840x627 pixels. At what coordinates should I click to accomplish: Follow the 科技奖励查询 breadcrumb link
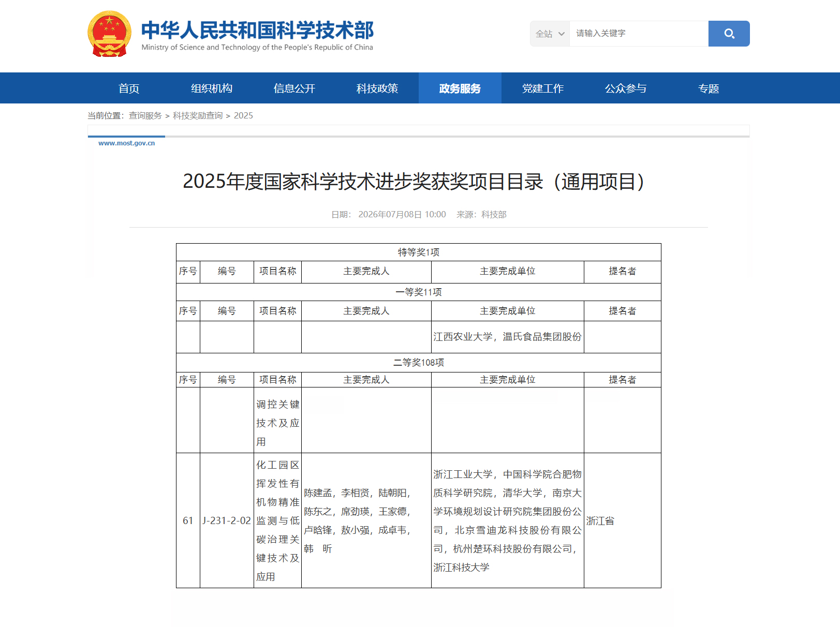tap(198, 115)
